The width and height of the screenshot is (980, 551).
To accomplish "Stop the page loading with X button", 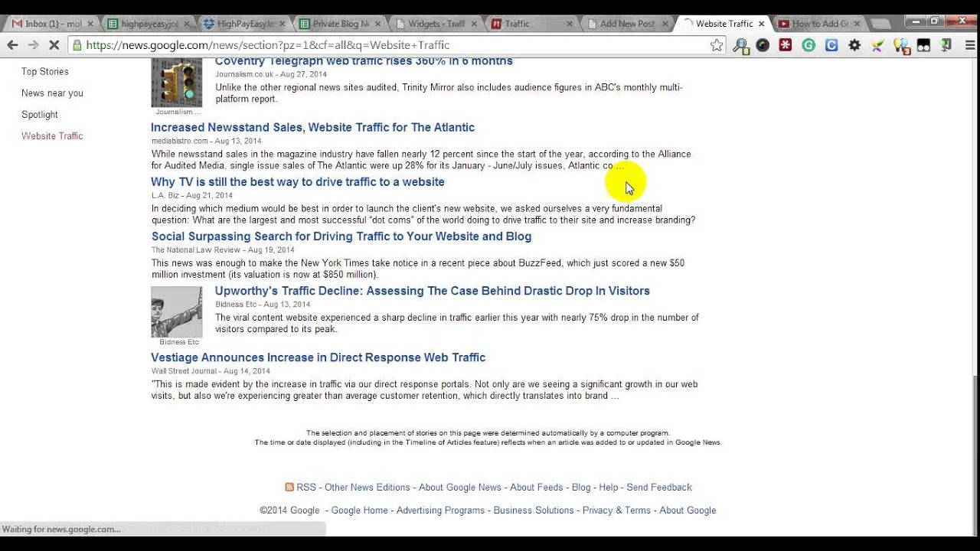I will point(54,45).
